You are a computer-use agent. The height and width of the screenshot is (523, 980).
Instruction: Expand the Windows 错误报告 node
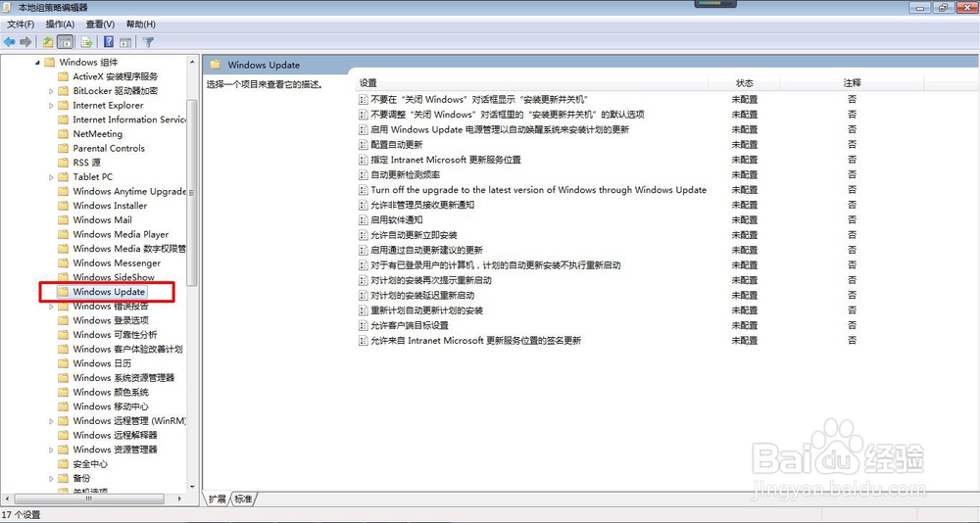[51, 307]
